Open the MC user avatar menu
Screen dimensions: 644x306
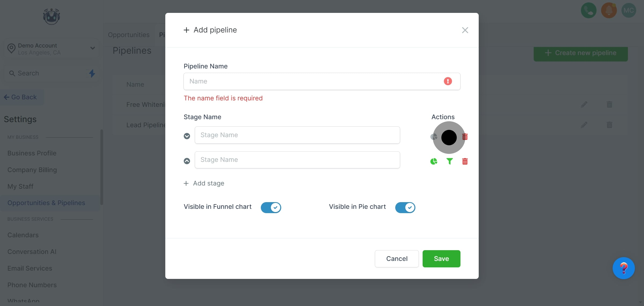click(x=629, y=10)
